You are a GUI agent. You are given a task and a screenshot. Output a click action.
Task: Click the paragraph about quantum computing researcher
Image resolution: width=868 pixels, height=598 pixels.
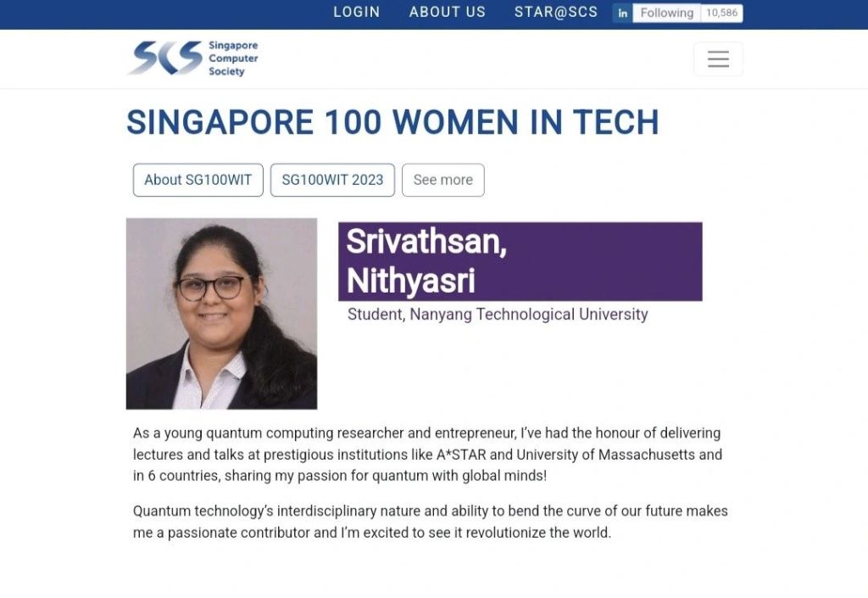point(427,454)
